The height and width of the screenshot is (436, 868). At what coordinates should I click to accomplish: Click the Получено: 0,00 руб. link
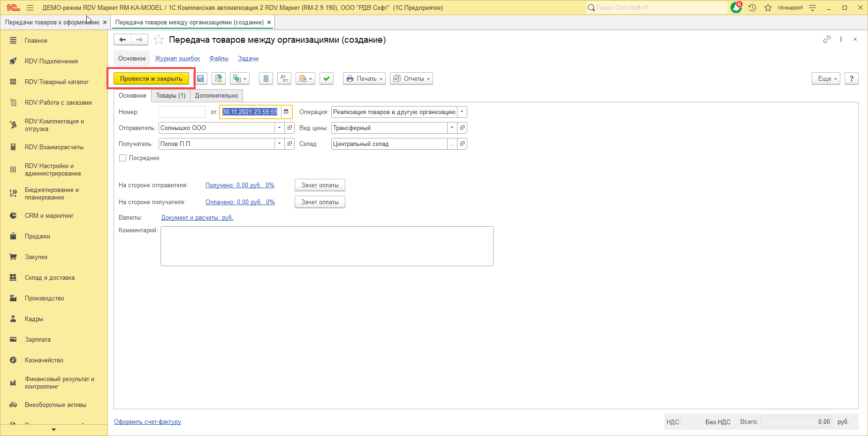[x=240, y=185]
